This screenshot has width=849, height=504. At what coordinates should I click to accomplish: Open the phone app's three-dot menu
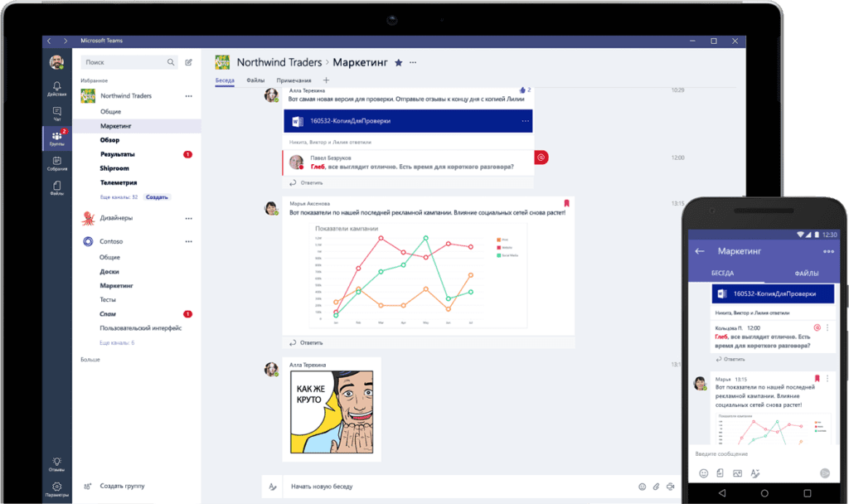[828, 251]
